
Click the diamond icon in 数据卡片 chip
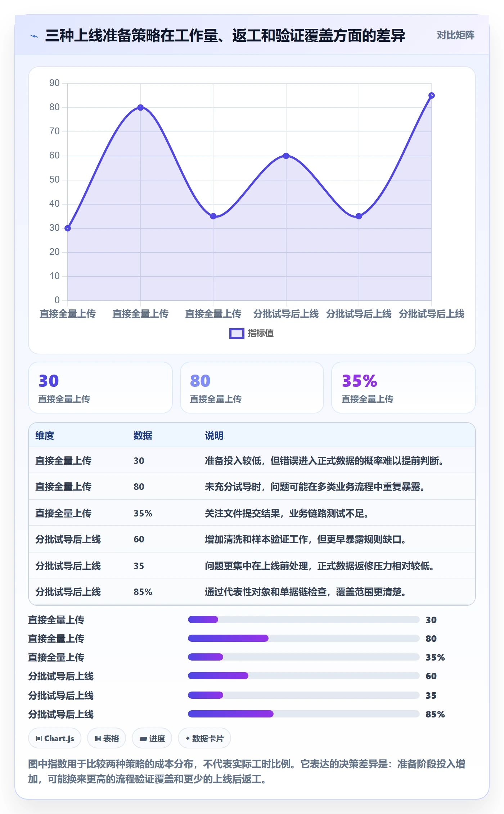(188, 738)
